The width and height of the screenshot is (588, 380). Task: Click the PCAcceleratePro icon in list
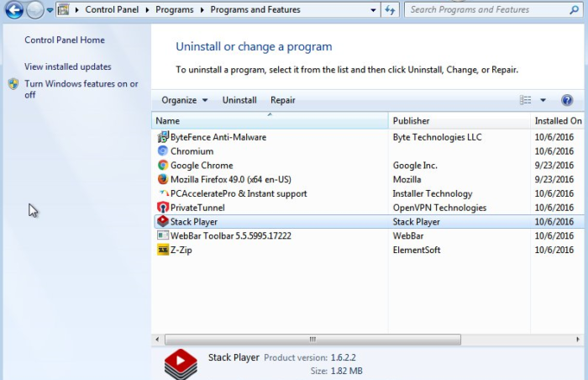[164, 193]
